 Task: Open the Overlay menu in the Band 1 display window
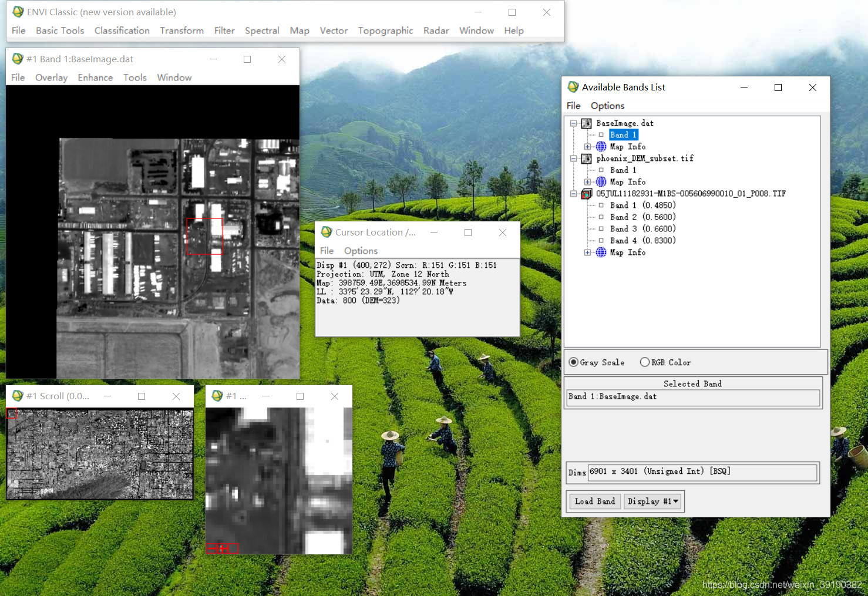[51, 78]
